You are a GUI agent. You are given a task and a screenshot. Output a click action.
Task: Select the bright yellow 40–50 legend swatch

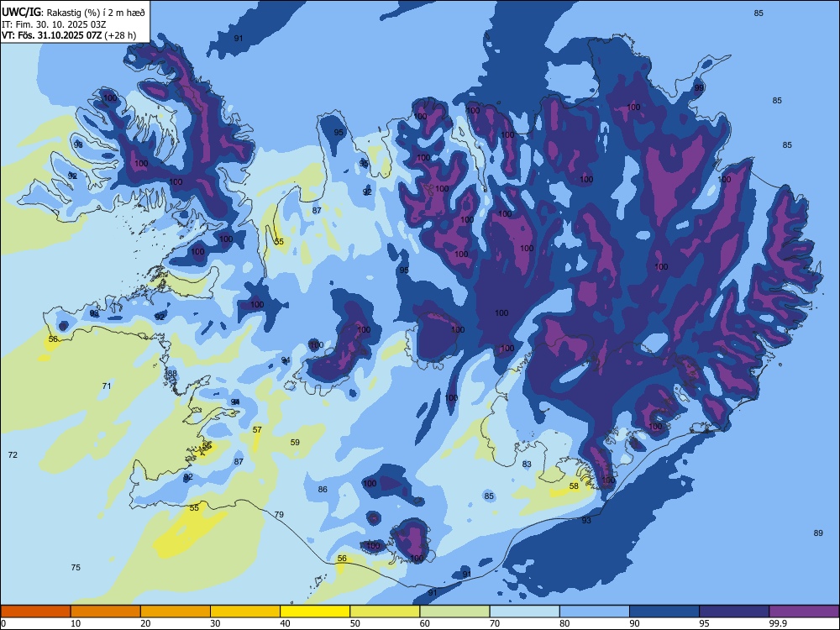point(315,612)
